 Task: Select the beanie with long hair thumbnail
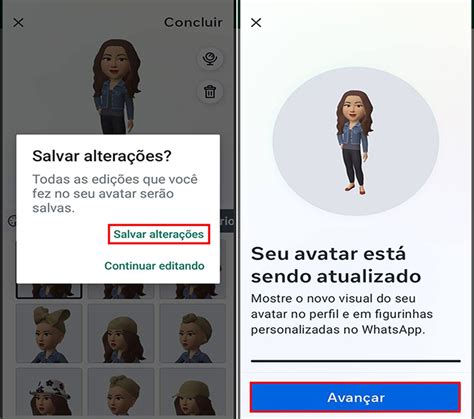coord(121,333)
